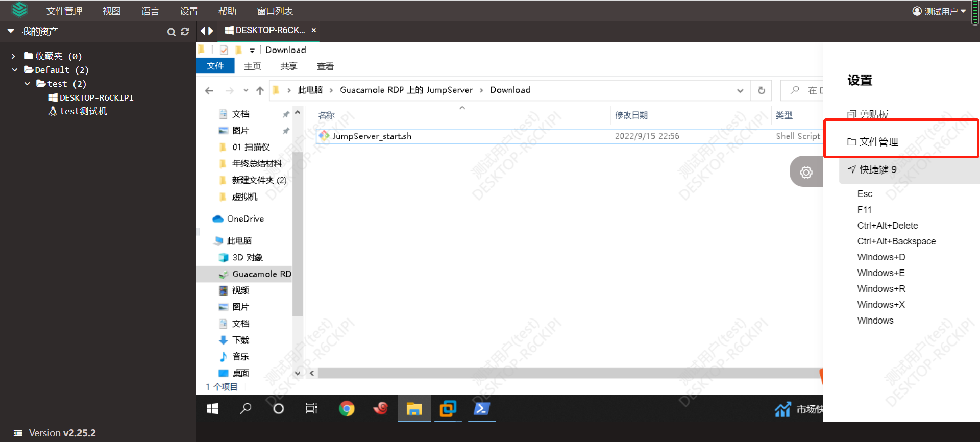The image size is (980, 442).
Task: Click the floating settings gear button
Action: tap(806, 173)
